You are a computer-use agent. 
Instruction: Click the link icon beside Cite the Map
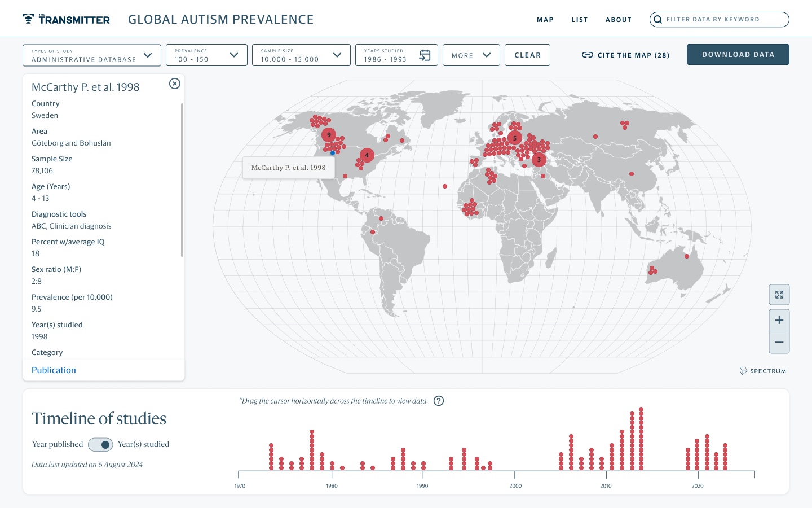[587, 55]
